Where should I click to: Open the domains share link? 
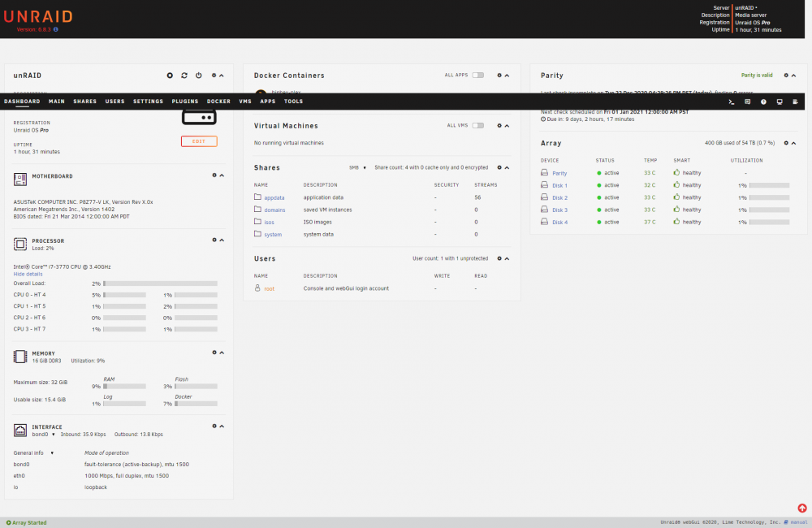coord(274,210)
